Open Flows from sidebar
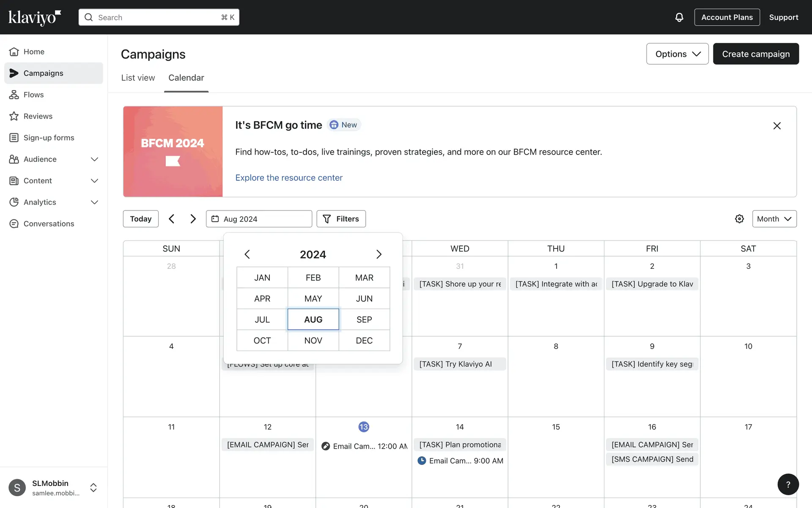Viewport: 812px width, 508px height. point(33,95)
